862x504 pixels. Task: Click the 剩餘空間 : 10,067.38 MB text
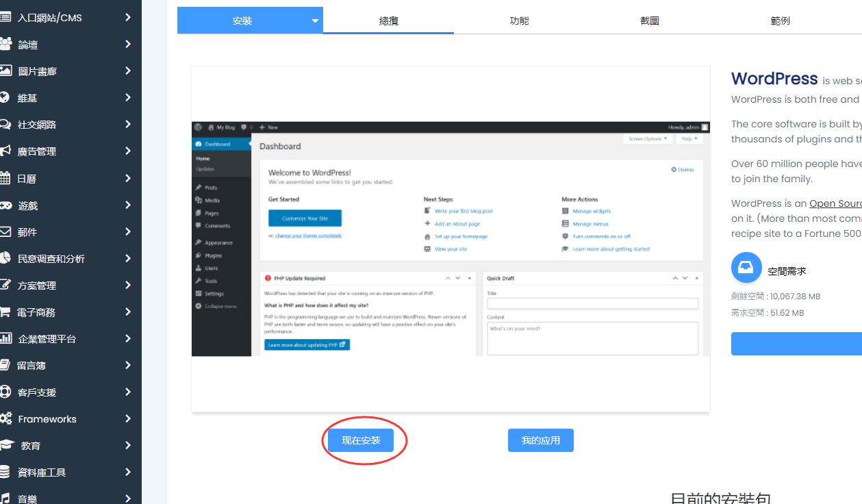tap(776, 297)
